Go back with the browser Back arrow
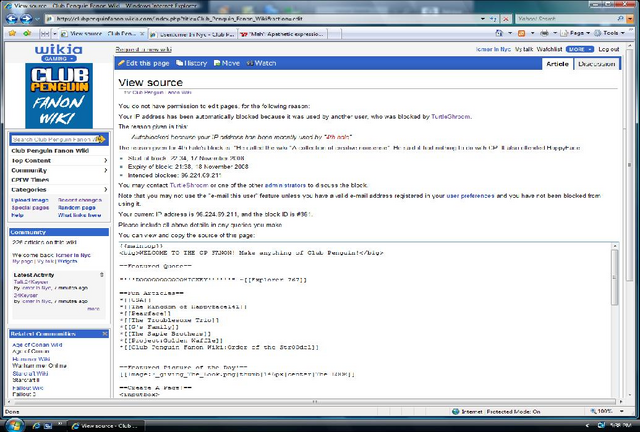 point(11,19)
